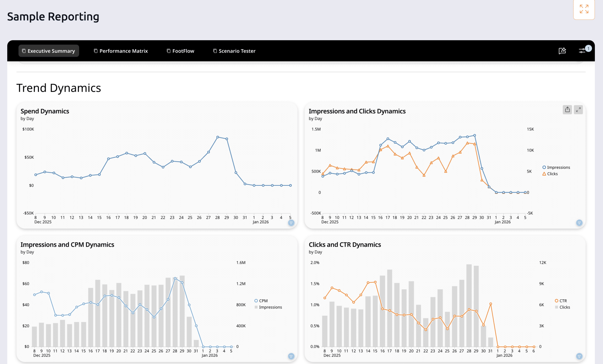Viewport: 603px width, 364px height.
Task: Click the filter indicator on Spend Dynamics chart
Action: click(291, 223)
